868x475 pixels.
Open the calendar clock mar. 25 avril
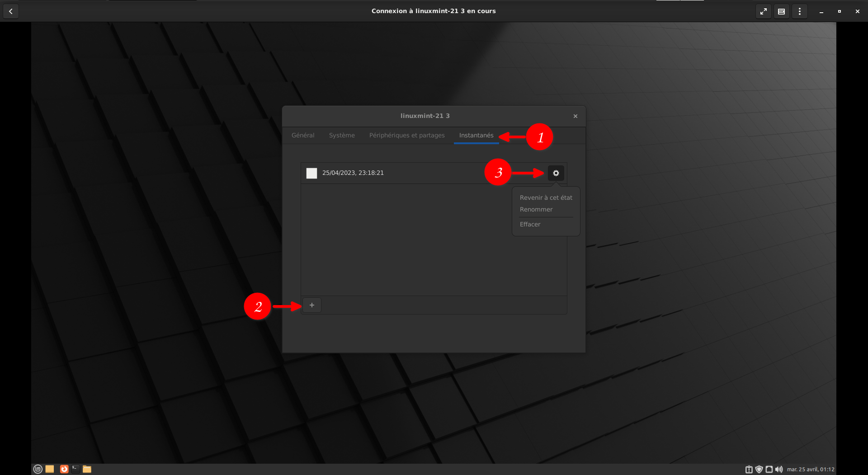pos(811,470)
